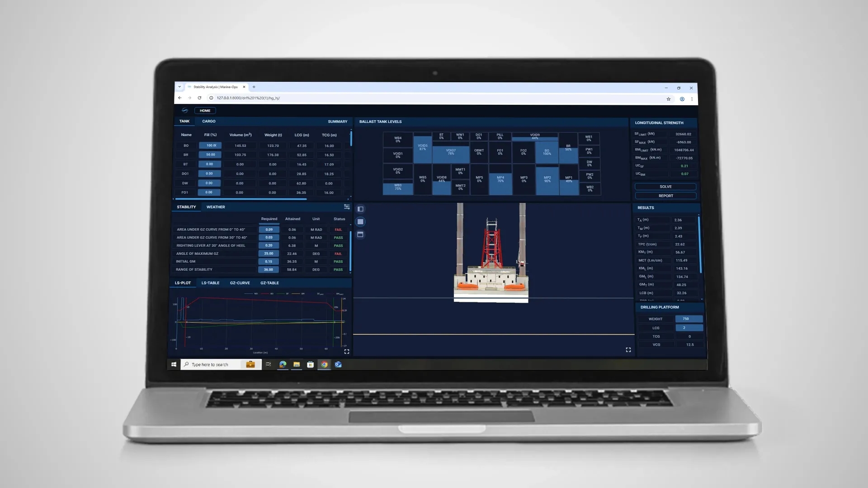
Task: Select the front view square icon
Action: [360, 222]
